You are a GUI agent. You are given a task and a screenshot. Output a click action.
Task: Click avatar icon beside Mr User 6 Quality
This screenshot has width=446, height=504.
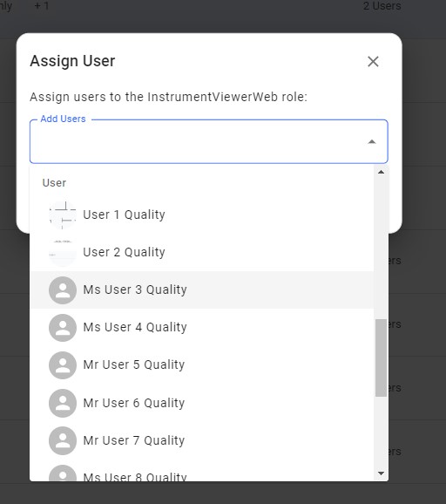pyautogui.click(x=63, y=404)
